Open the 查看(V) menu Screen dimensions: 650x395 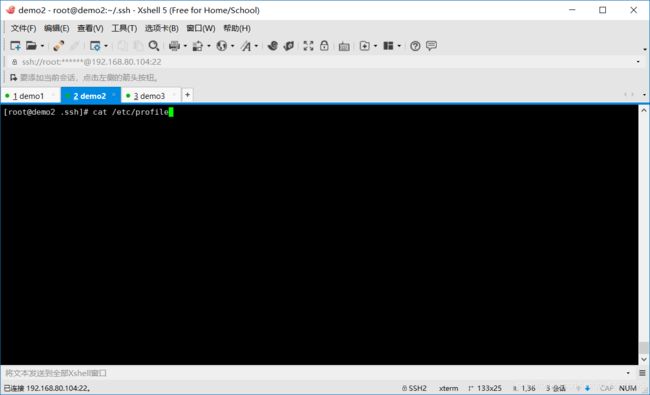[90, 28]
